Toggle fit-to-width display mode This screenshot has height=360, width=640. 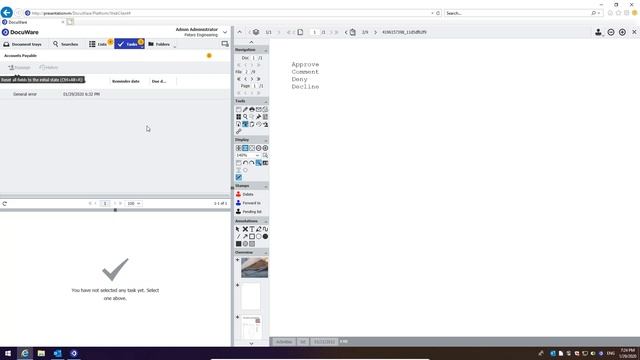(x=245, y=148)
